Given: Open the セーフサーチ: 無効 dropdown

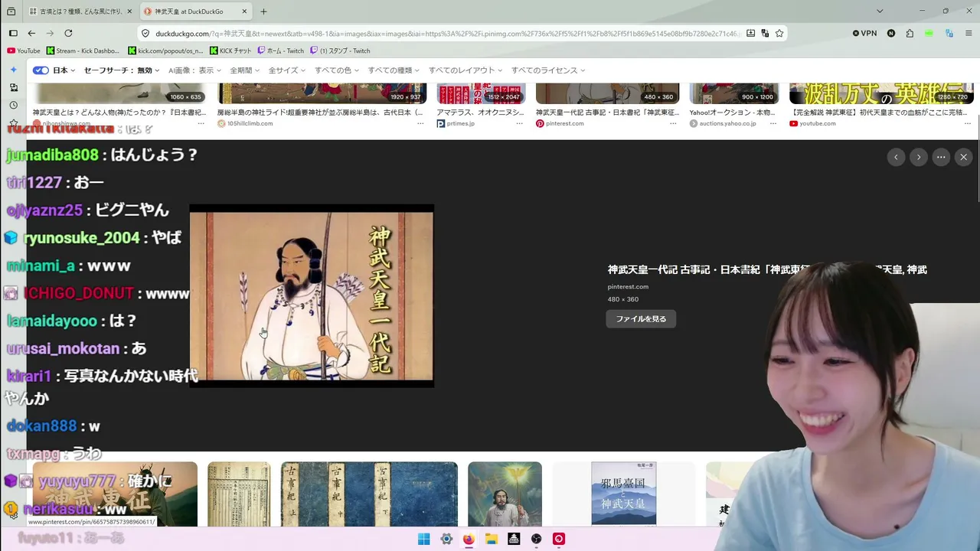Looking at the screenshot, I should pos(122,70).
